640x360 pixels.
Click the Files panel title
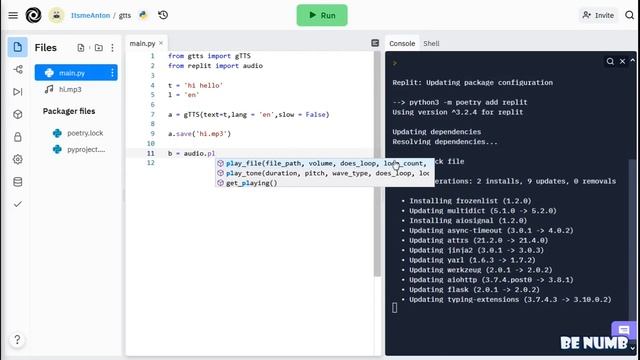click(45, 48)
